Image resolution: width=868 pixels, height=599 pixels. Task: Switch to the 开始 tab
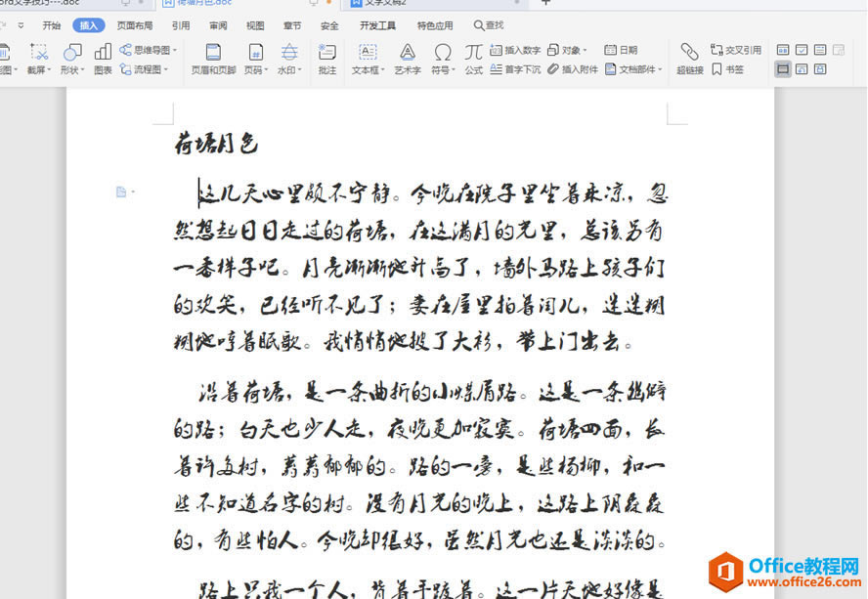click(x=52, y=25)
